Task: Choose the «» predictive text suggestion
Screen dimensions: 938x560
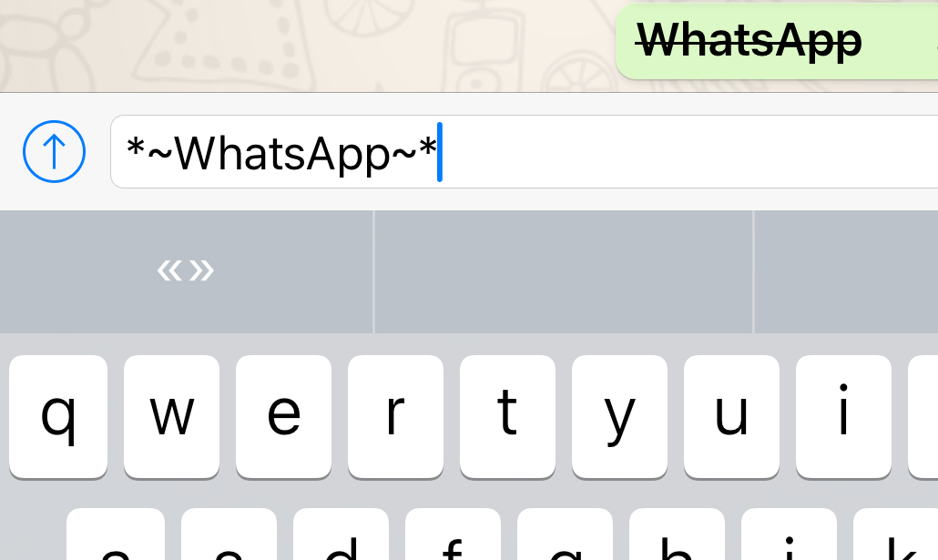Action: pos(186,271)
